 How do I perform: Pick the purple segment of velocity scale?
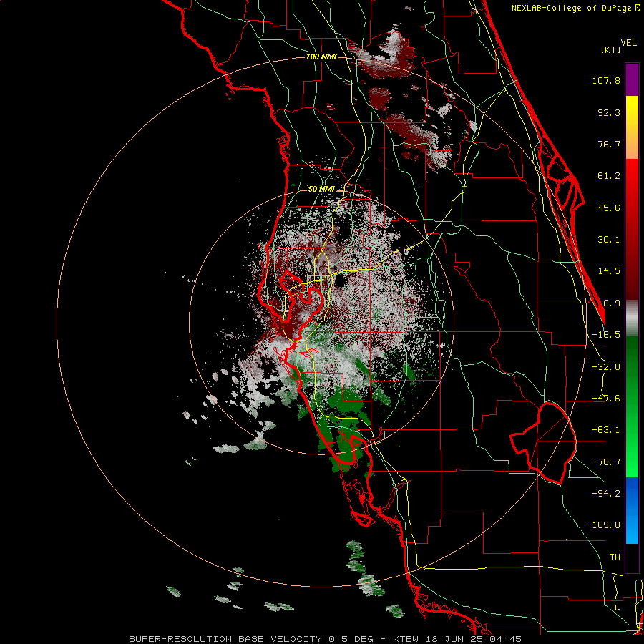632,79
